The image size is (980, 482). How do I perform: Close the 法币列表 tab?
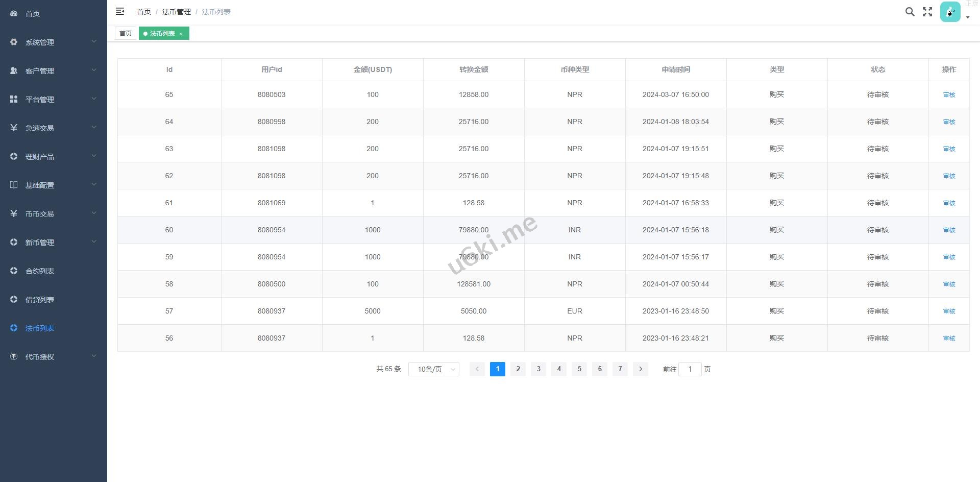[181, 34]
